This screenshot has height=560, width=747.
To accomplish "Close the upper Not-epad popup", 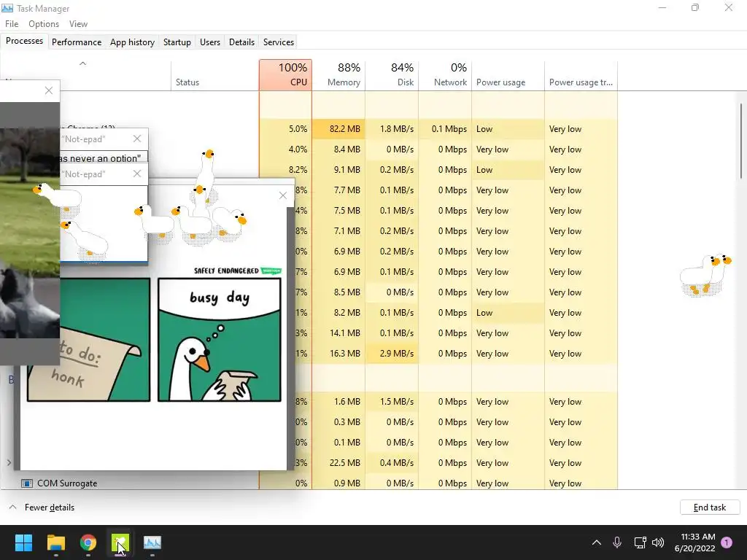I will tap(137, 139).
